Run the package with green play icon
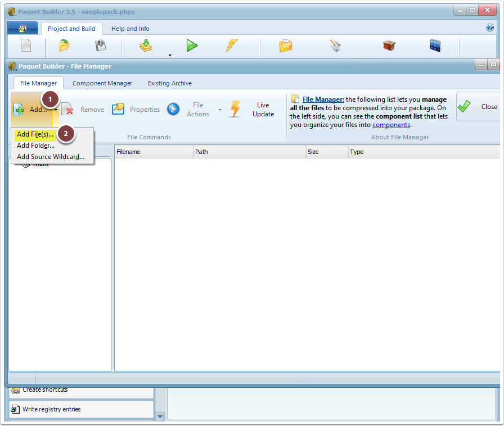 click(x=192, y=46)
